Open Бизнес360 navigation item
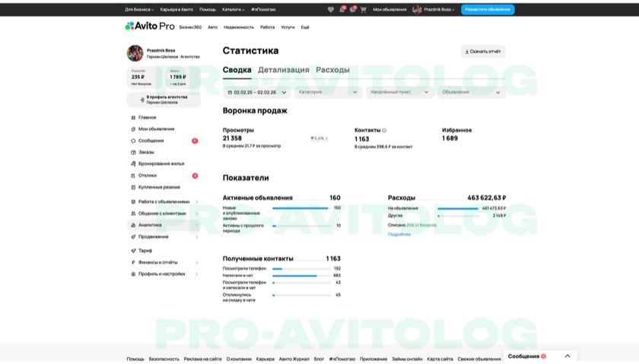The height and width of the screenshot is (364, 639). [x=190, y=27]
